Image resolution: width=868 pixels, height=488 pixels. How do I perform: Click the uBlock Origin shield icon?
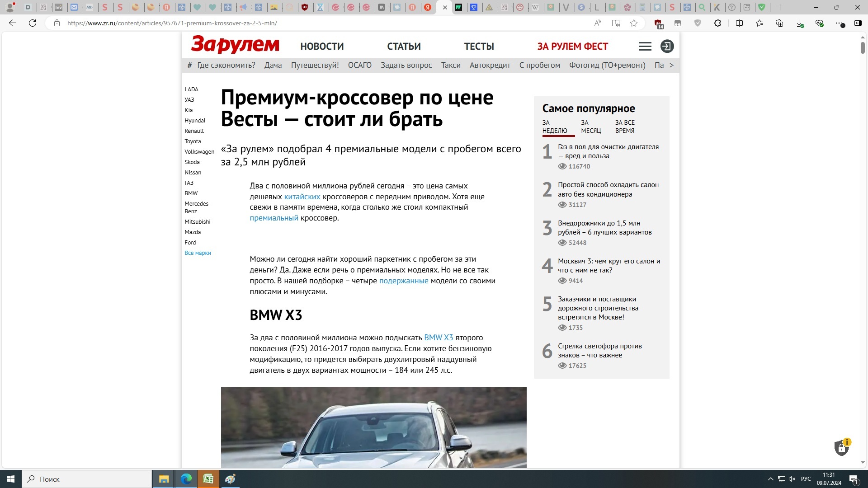coord(658,23)
